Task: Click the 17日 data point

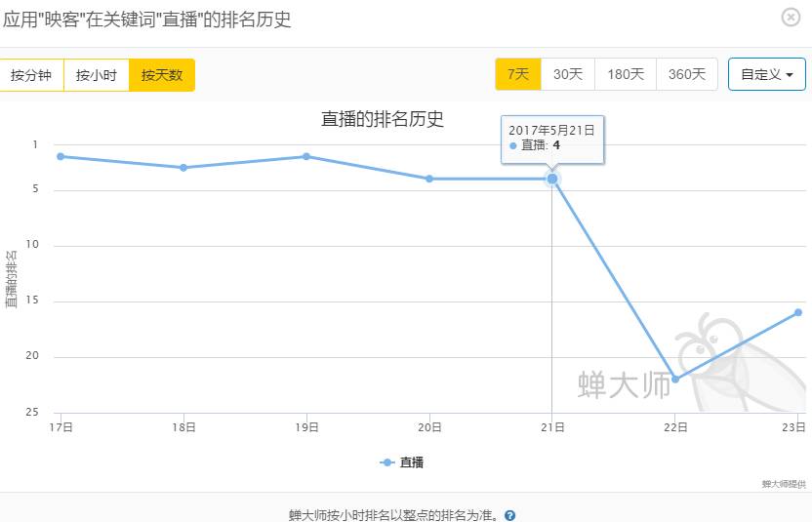Action: [61, 156]
